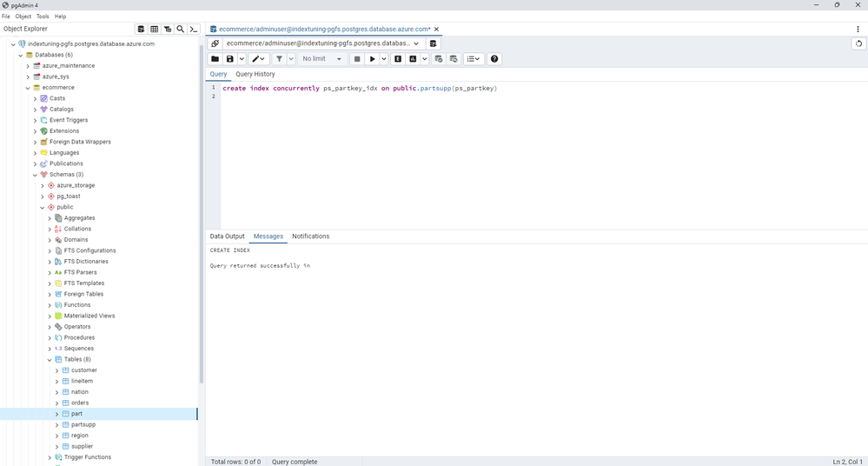
Task: Open Filtered Rows icon in Object Explorer toolbar
Action: [167, 29]
